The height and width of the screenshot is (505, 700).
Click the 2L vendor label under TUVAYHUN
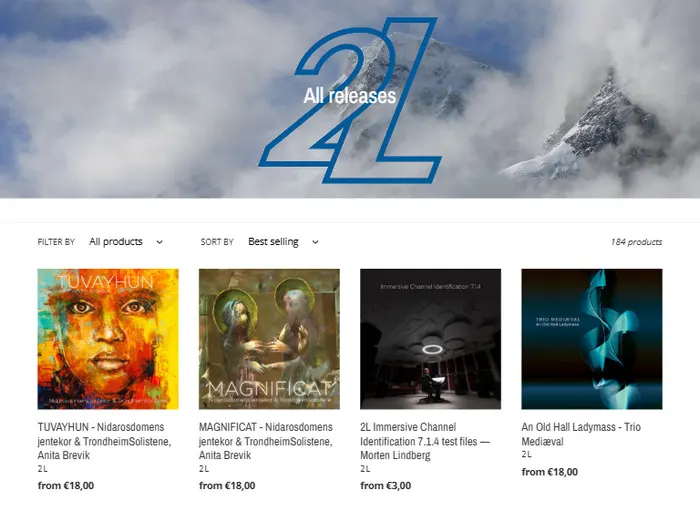pos(42,469)
